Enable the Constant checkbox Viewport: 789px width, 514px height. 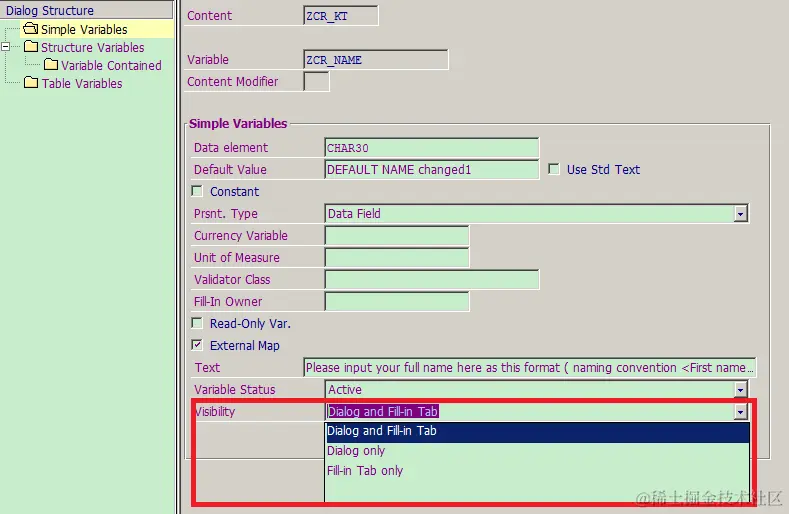[197, 191]
